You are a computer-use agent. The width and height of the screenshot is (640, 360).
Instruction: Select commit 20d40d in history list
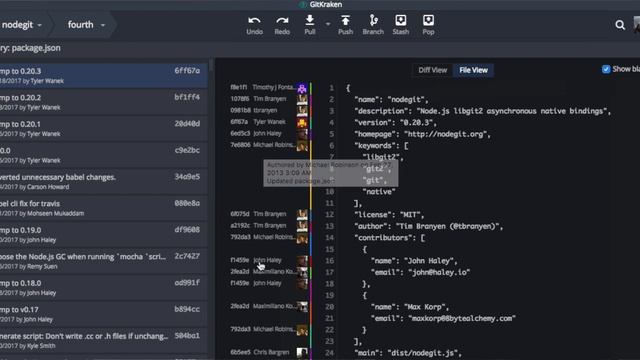(104, 129)
